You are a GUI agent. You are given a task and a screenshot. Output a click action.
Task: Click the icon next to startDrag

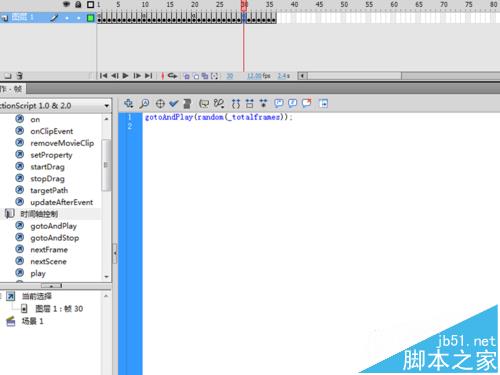20,166
